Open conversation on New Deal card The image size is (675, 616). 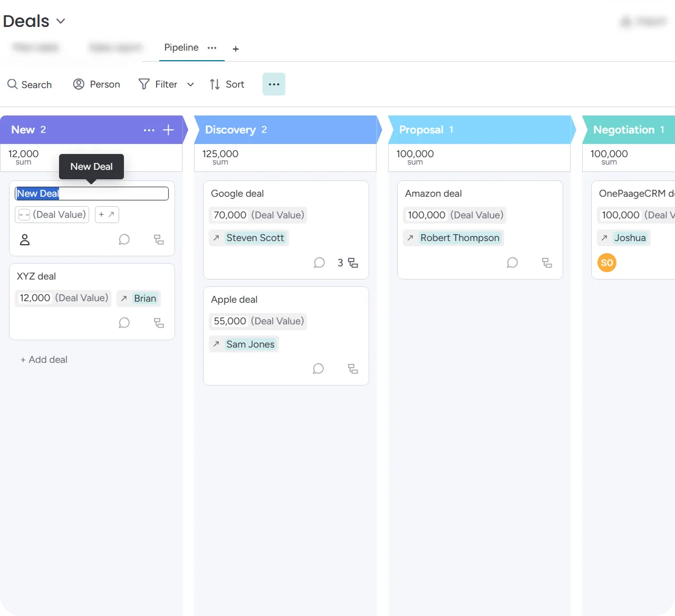click(x=124, y=240)
